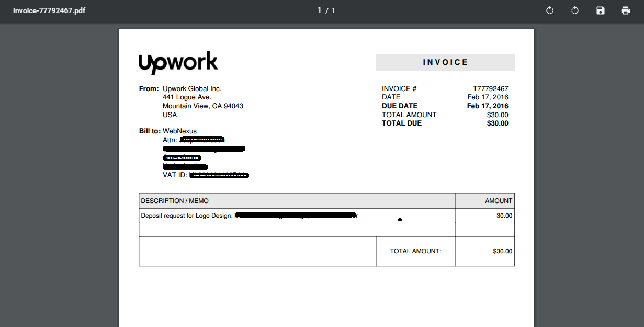Click the VAT ID: label
The width and height of the screenshot is (644, 327).
pyautogui.click(x=175, y=175)
